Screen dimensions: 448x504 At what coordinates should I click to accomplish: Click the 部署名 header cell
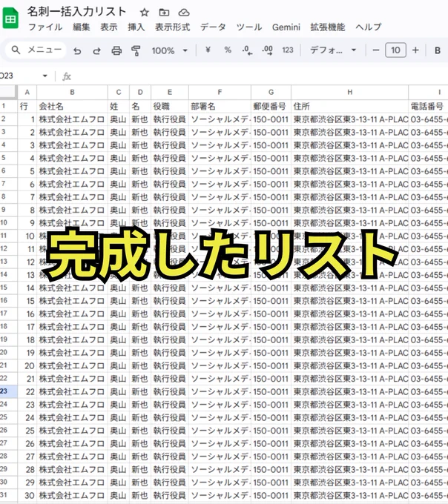tap(220, 107)
